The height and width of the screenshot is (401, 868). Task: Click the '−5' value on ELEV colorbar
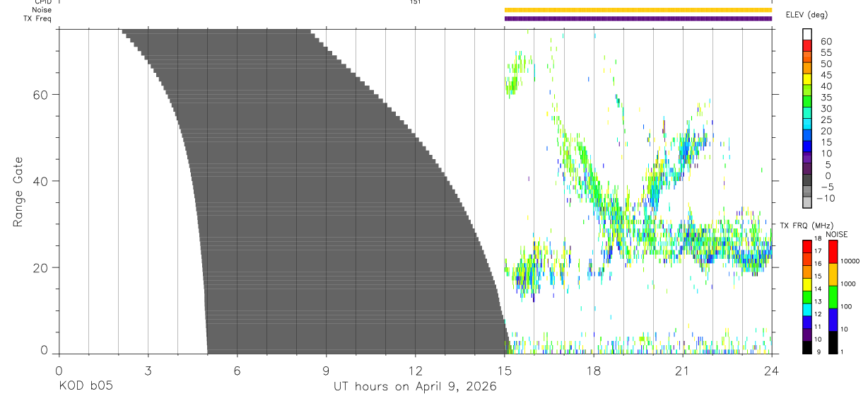[827, 187]
